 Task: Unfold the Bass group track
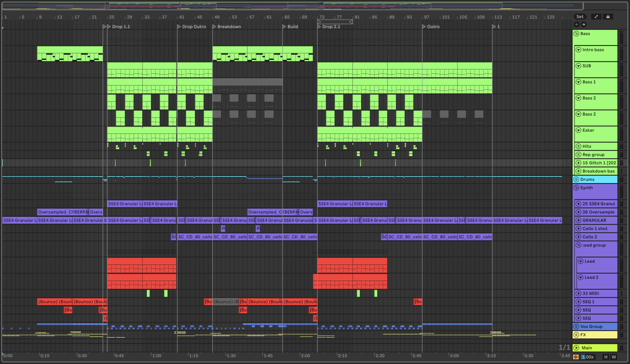tap(576, 33)
